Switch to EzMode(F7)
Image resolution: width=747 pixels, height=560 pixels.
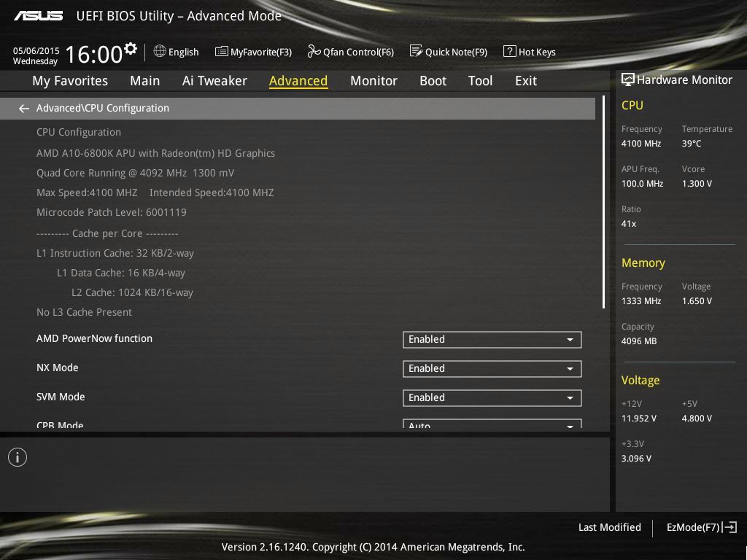(x=693, y=527)
